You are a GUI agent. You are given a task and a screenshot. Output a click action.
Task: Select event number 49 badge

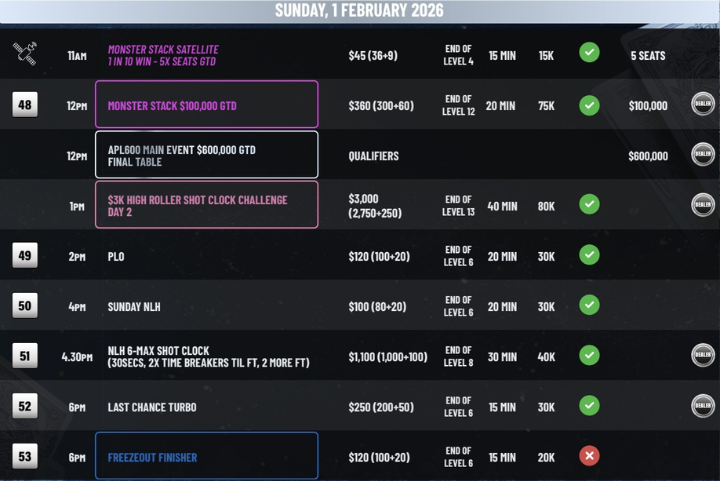pyautogui.click(x=25, y=255)
